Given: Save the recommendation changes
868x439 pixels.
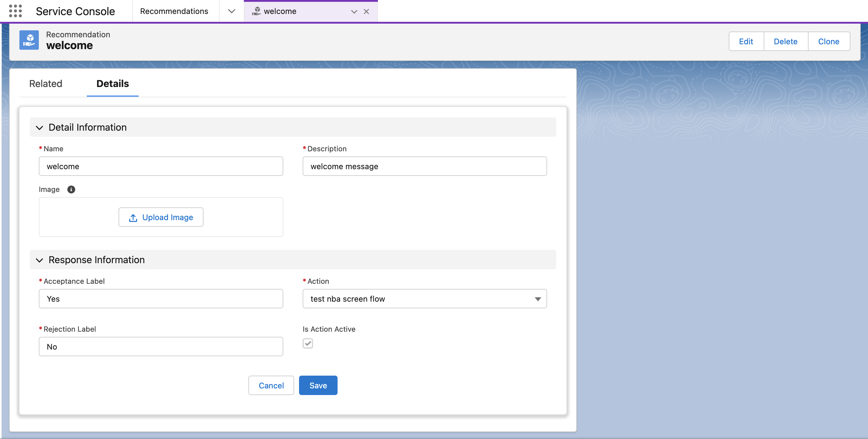Looking at the screenshot, I should pyautogui.click(x=318, y=385).
